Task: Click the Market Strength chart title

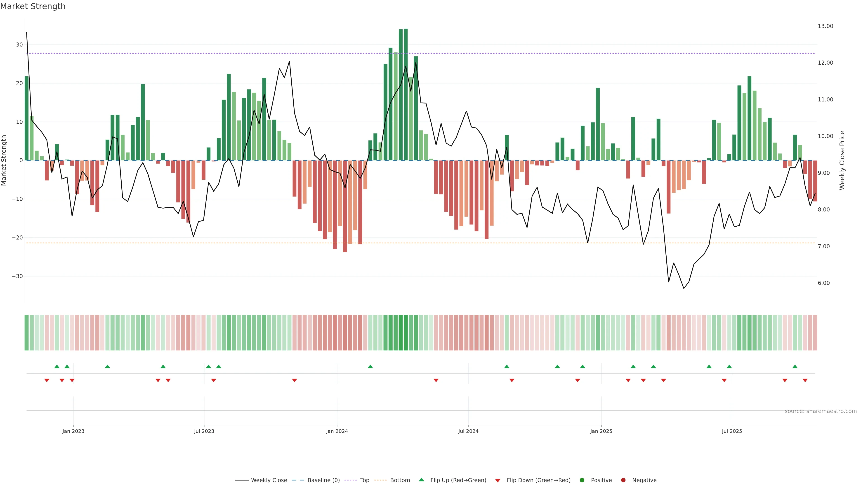Action: point(33,6)
